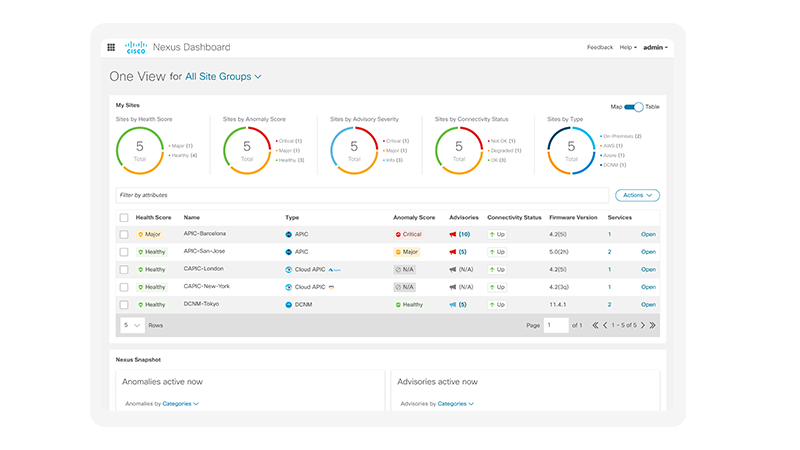This screenshot has height=450, width=800.
Task: Click the Cloud APIC icon for CAPIC-London
Action: [288, 269]
